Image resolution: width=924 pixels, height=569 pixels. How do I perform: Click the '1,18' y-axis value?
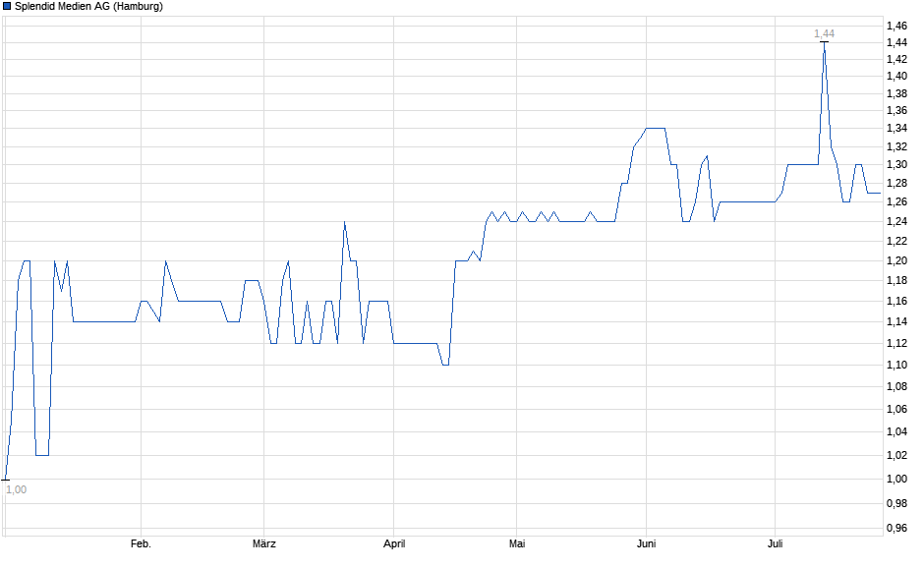click(896, 281)
